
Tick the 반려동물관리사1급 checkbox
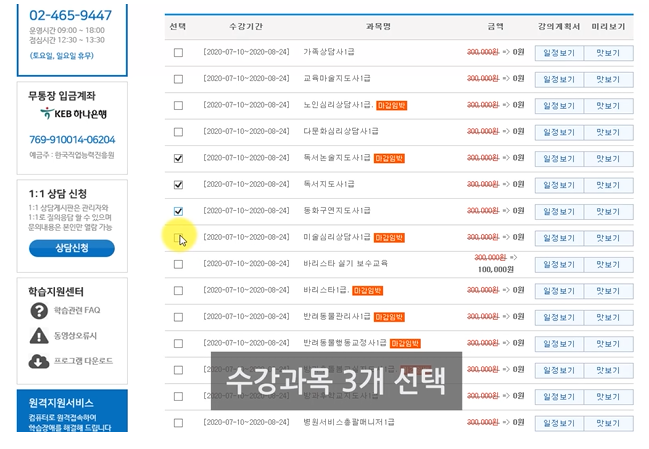coord(178,317)
